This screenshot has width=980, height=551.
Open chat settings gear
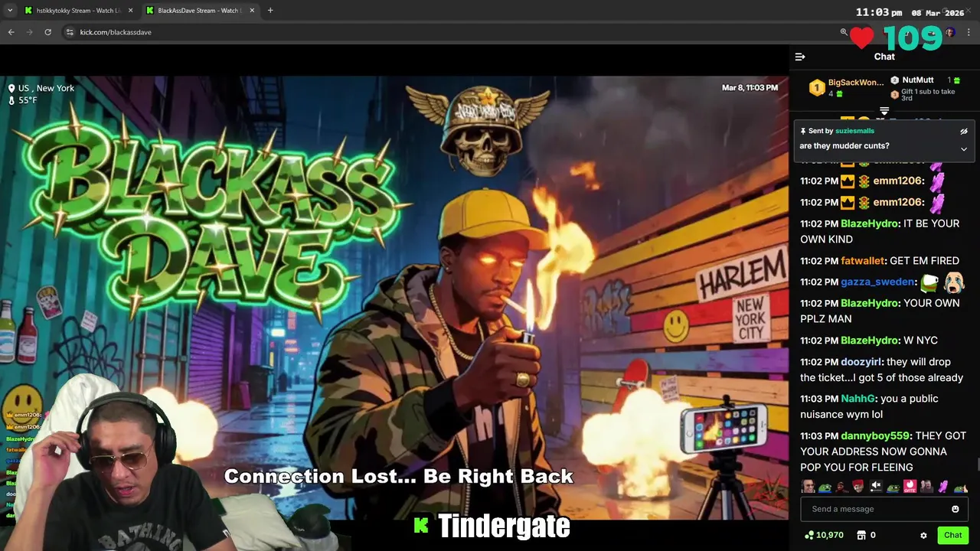tap(923, 536)
